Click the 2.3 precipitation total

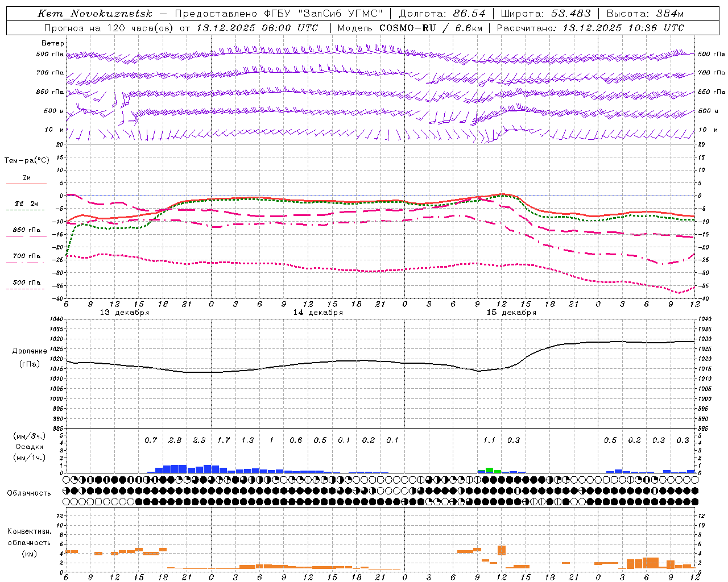[199, 440]
